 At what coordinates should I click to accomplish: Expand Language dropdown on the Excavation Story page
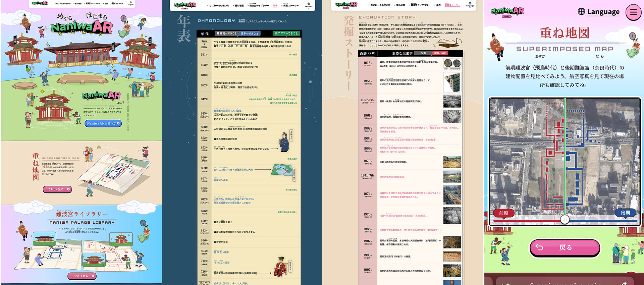(x=470, y=5)
